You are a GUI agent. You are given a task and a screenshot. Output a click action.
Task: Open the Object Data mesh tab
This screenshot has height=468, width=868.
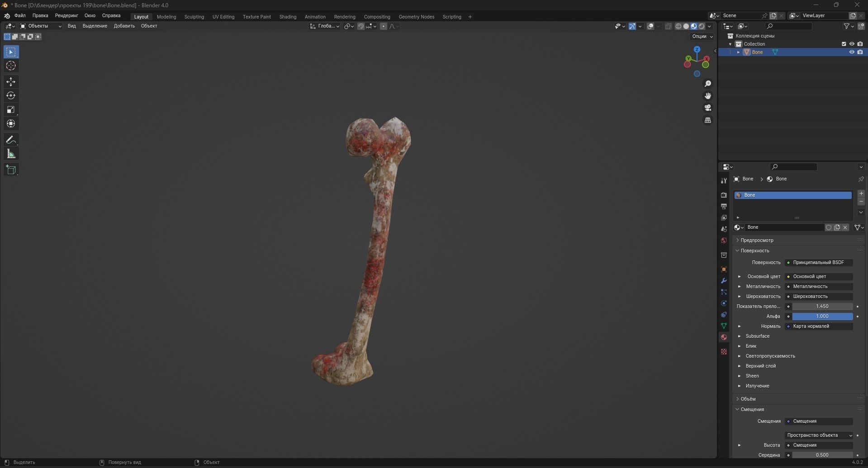724,326
